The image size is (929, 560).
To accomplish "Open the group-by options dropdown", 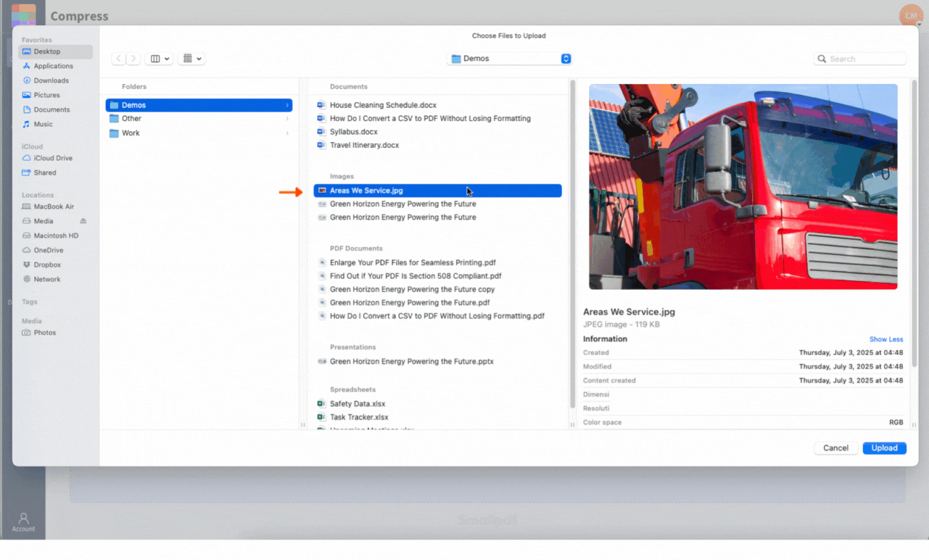I will point(191,58).
